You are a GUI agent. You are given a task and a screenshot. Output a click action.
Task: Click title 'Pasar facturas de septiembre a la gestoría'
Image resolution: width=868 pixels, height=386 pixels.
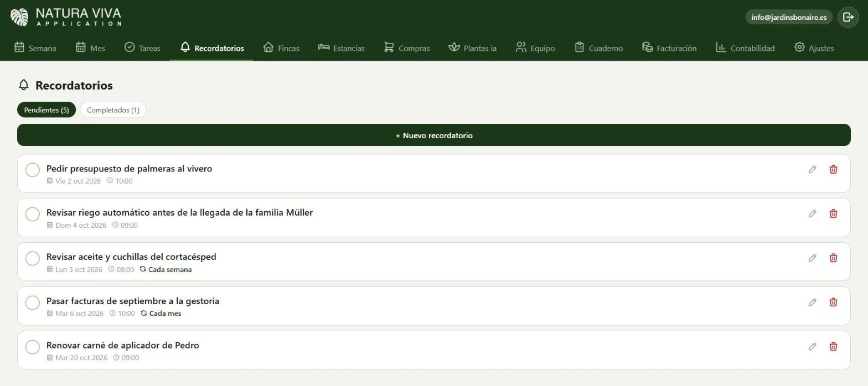click(133, 301)
